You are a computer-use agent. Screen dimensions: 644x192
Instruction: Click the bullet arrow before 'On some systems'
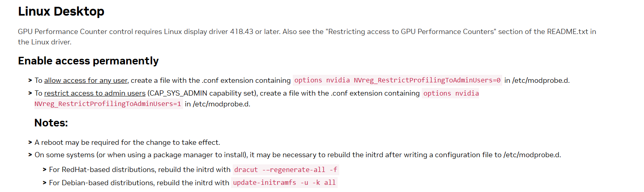[x=30, y=155]
